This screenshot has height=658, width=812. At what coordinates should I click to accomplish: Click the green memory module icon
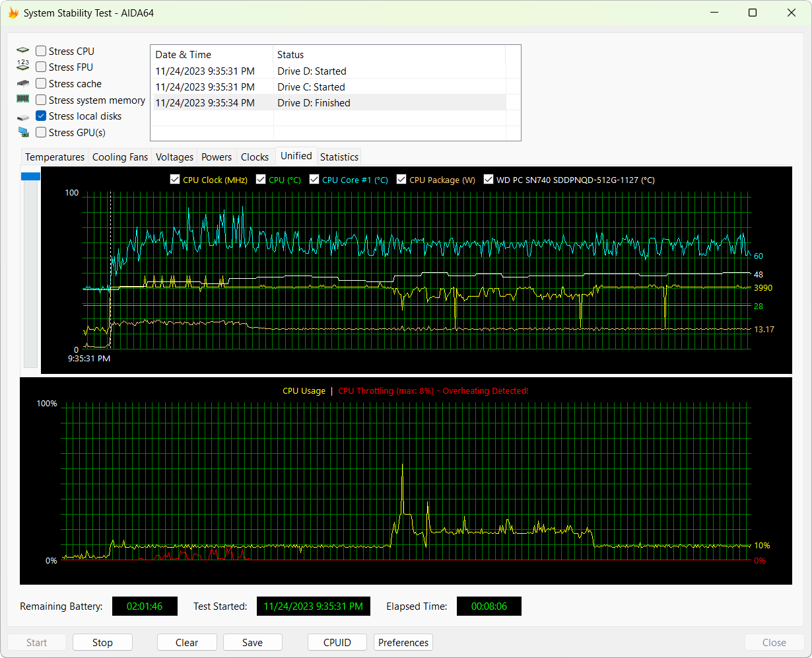(23, 100)
